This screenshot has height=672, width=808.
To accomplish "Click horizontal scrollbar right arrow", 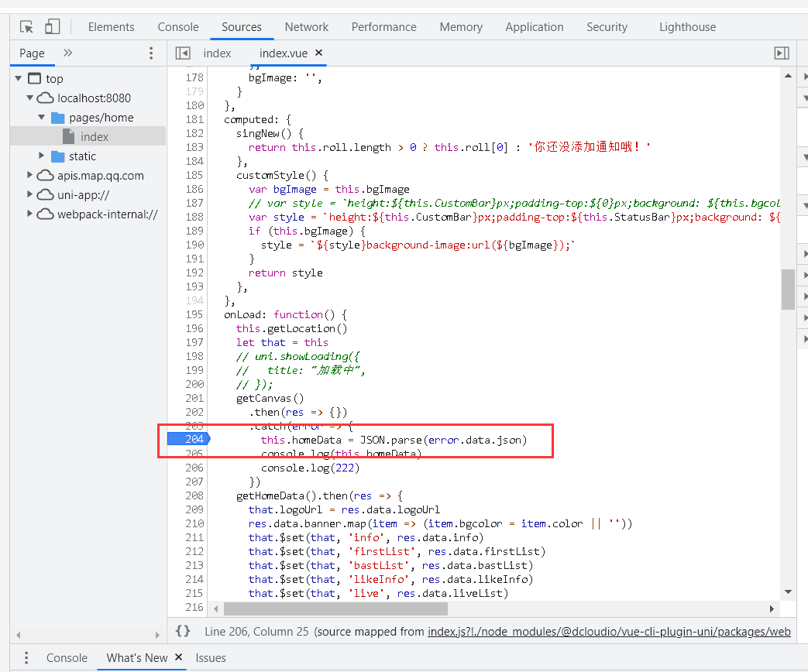I will pyautogui.click(x=772, y=609).
